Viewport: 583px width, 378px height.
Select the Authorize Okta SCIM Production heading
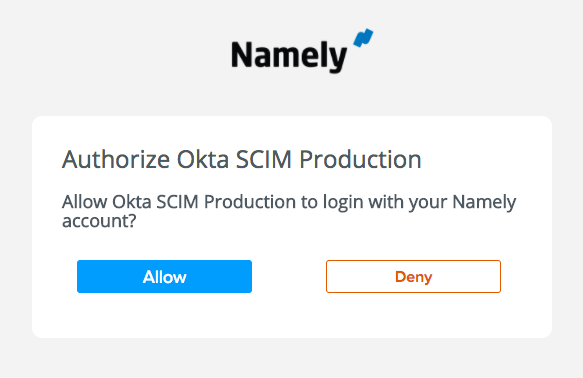tap(242, 160)
